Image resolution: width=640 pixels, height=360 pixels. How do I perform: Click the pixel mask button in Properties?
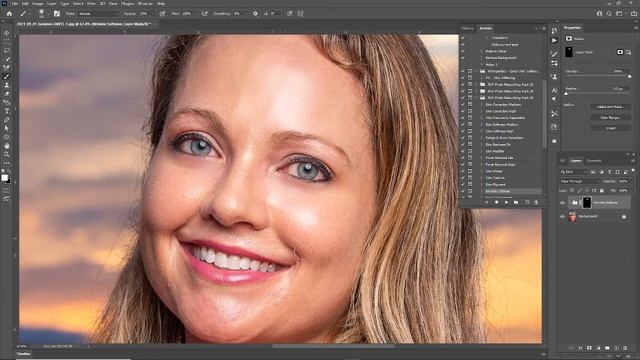(x=620, y=52)
